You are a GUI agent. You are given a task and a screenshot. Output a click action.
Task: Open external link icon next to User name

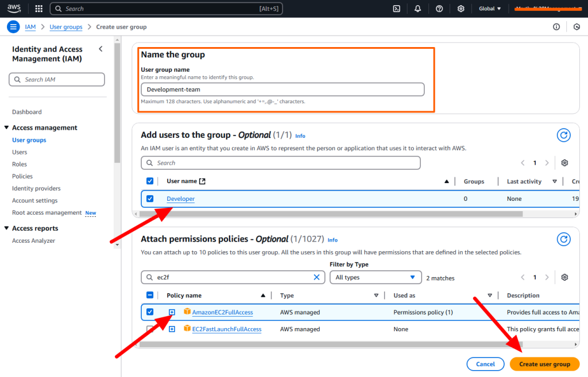tap(202, 181)
